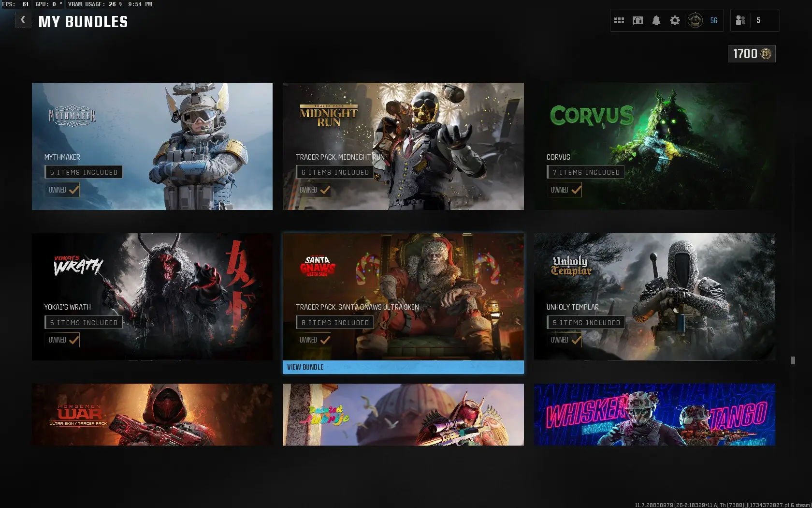Select the Painted Alebrije bundle tile

pyautogui.click(x=403, y=415)
